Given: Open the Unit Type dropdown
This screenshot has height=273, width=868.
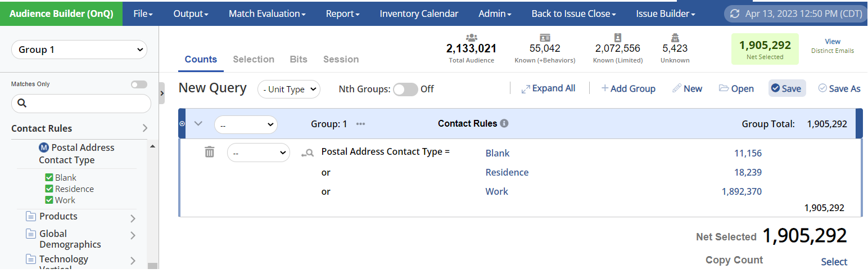Looking at the screenshot, I should (x=288, y=89).
